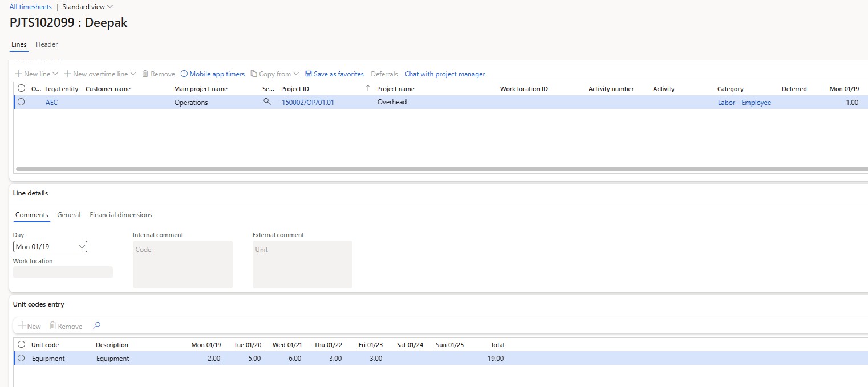Click the Remove trash icon in Unit codes entry
The height and width of the screenshot is (387, 868).
[52, 326]
